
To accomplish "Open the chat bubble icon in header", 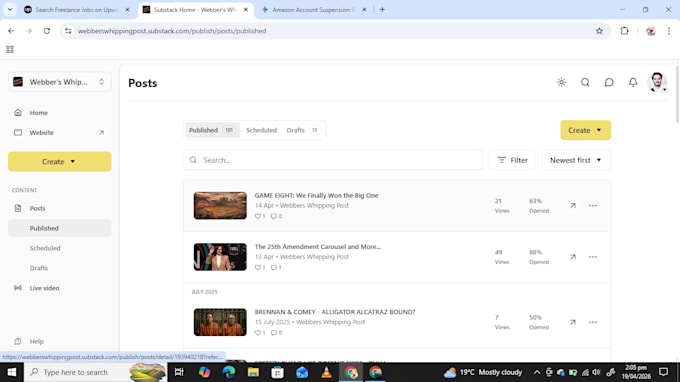I will (609, 82).
